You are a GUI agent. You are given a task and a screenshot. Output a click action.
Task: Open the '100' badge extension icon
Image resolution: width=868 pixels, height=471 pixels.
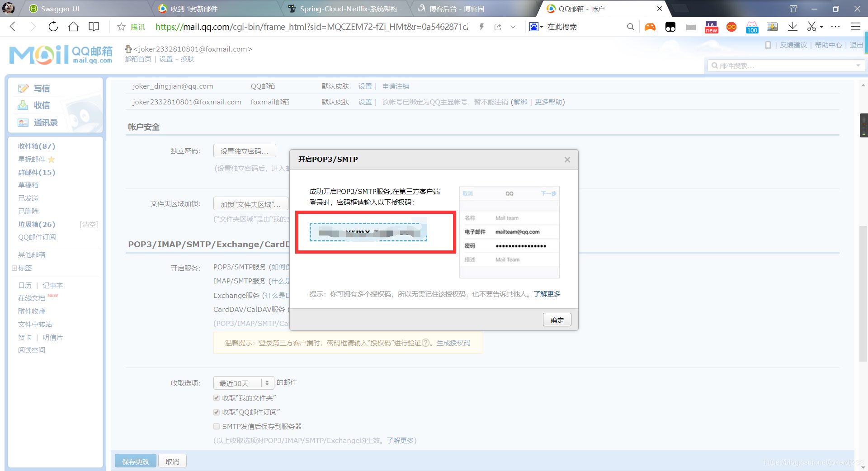(x=752, y=27)
